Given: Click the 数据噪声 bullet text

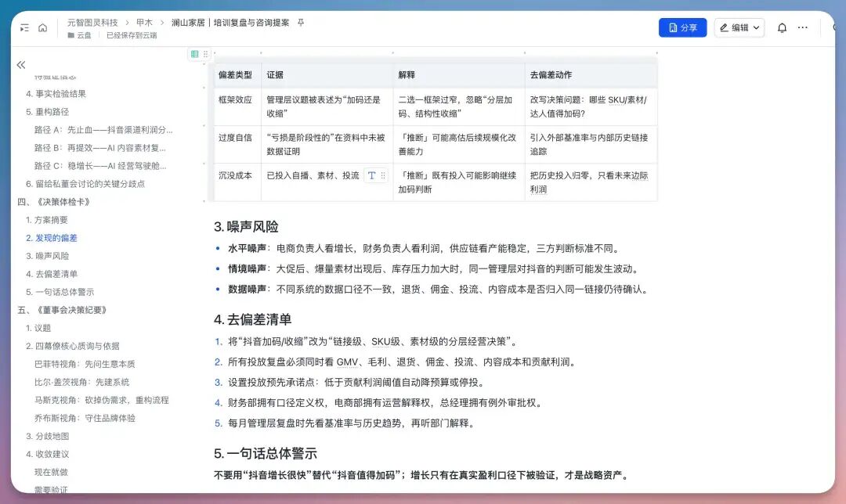Looking at the screenshot, I should click(438, 290).
